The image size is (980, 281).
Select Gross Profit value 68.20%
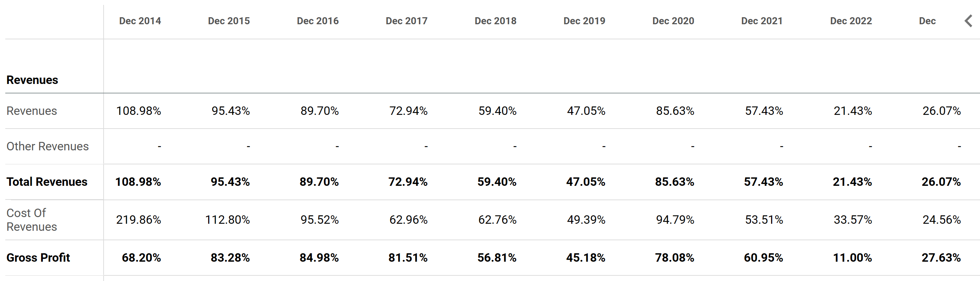pos(141,258)
